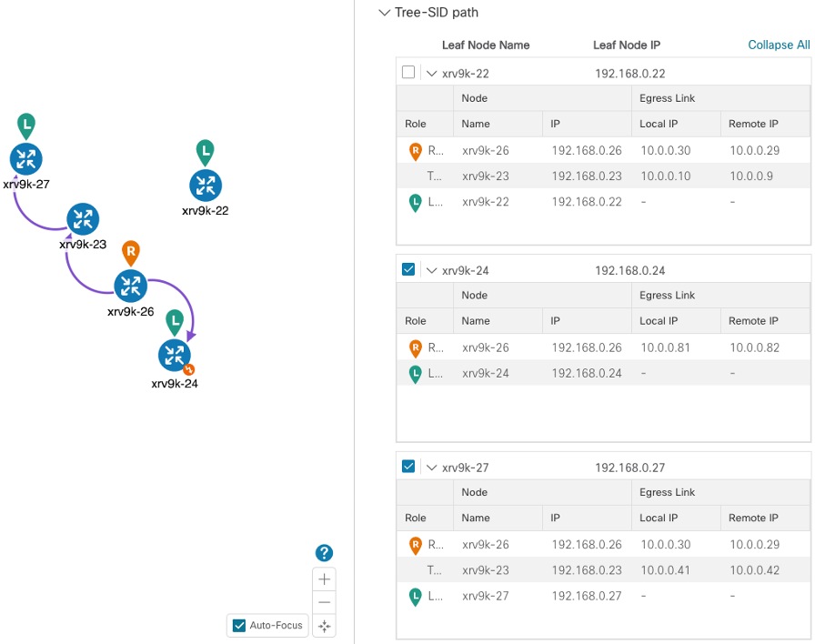The image size is (815, 644).
Task: Collapse the xrv9k-24 table with the chevron
Action: pos(432,269)
